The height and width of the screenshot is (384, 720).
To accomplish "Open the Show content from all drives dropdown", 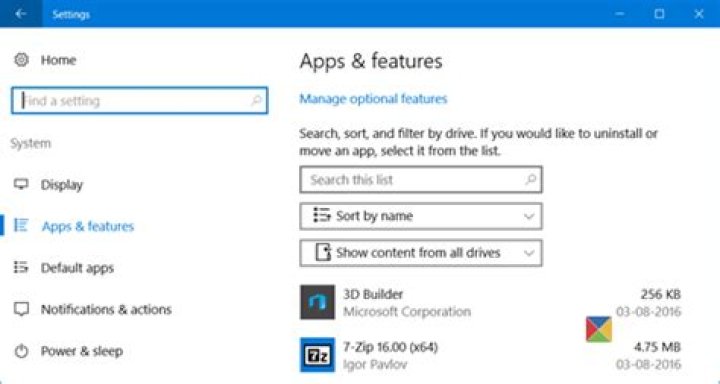I will 421,253.
